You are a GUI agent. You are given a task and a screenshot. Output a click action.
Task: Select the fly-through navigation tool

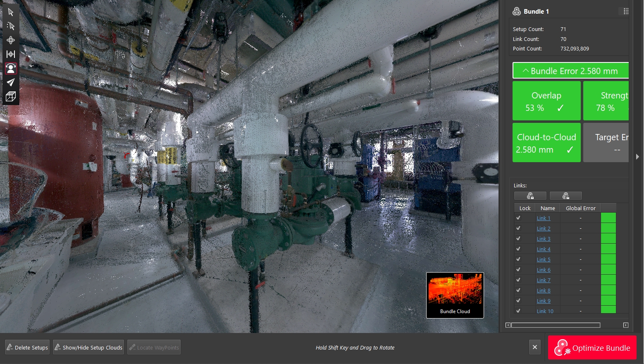coord(11,82)
